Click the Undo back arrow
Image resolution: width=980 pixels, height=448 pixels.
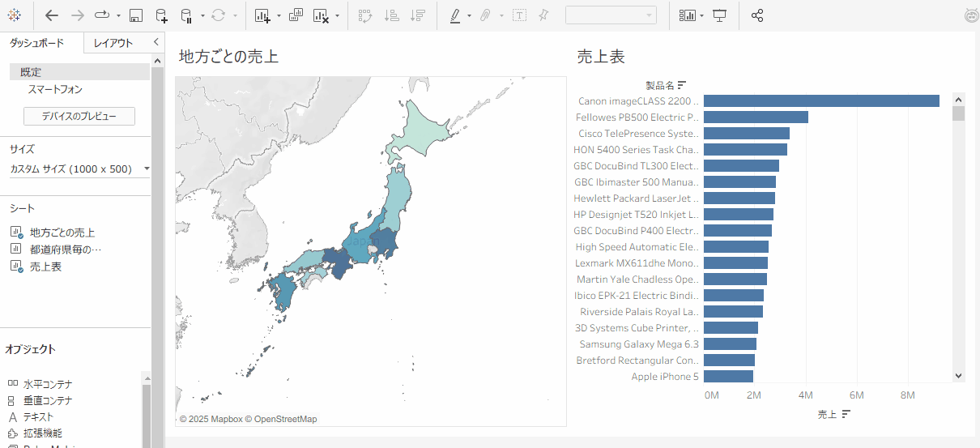52,15
